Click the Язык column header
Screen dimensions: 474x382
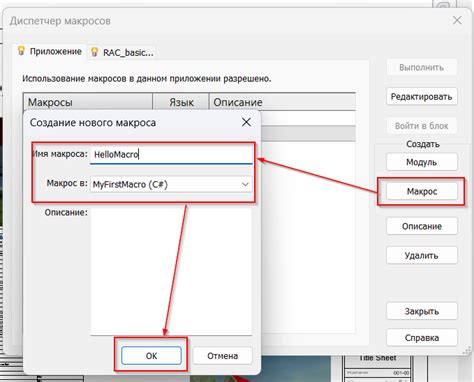[181, 102]
